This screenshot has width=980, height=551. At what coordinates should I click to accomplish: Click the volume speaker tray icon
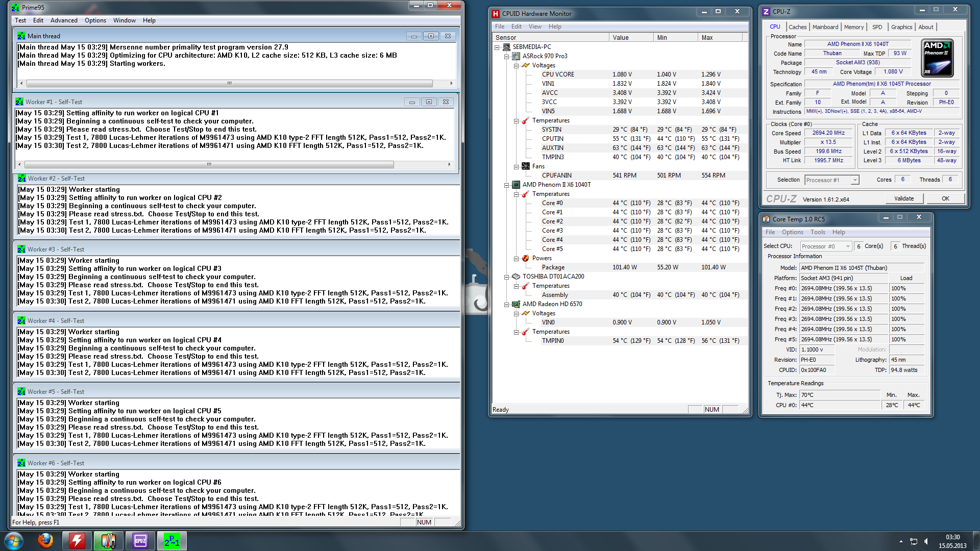click(926, 541)
